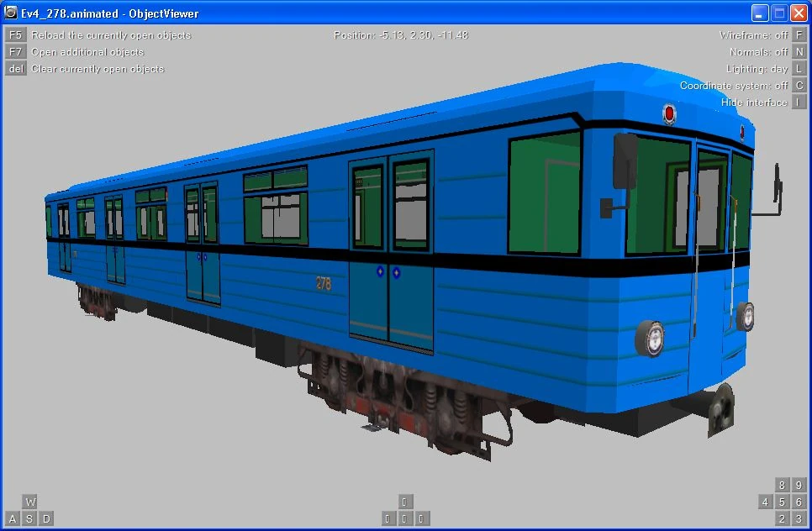The height and width of the screenshot is (531, 812).
Task: Click the down arrow key icon
Action: point(404,518)
